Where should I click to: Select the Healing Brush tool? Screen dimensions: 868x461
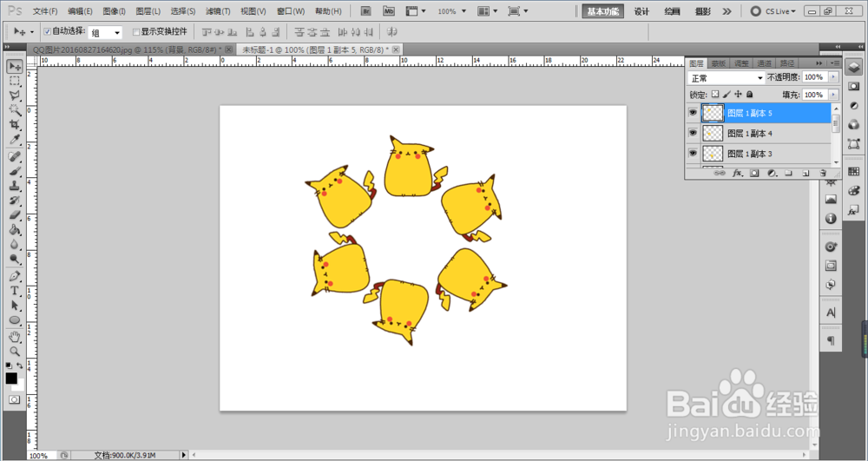pyautogui.click(x=15, y=156)
